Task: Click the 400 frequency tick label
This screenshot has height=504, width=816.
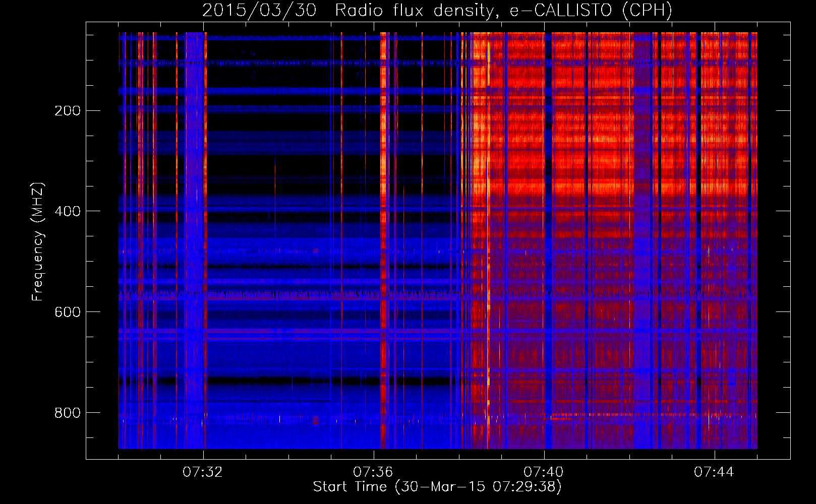Action: click(x=68, y=211)
